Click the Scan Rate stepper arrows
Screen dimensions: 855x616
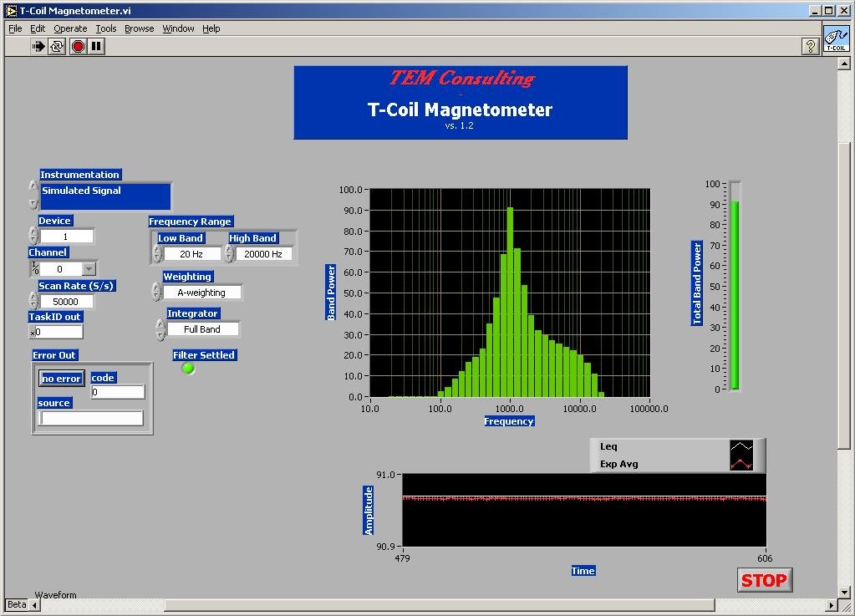click(33, 301)
